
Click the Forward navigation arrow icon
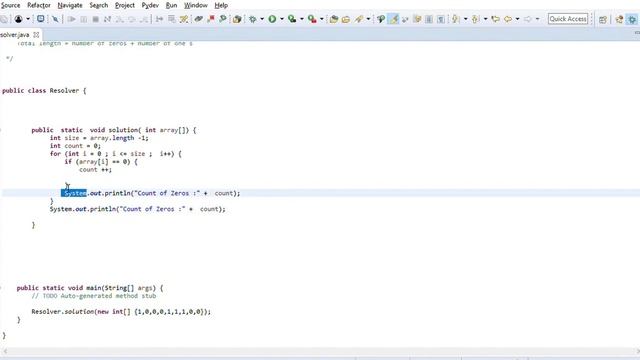click(x=528, y=19)
